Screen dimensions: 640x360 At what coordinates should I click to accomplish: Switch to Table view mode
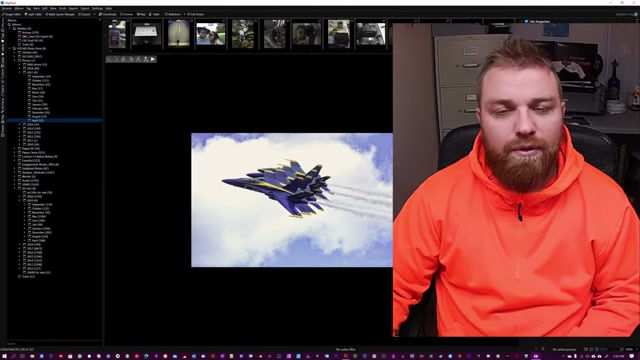click(154, 14)
